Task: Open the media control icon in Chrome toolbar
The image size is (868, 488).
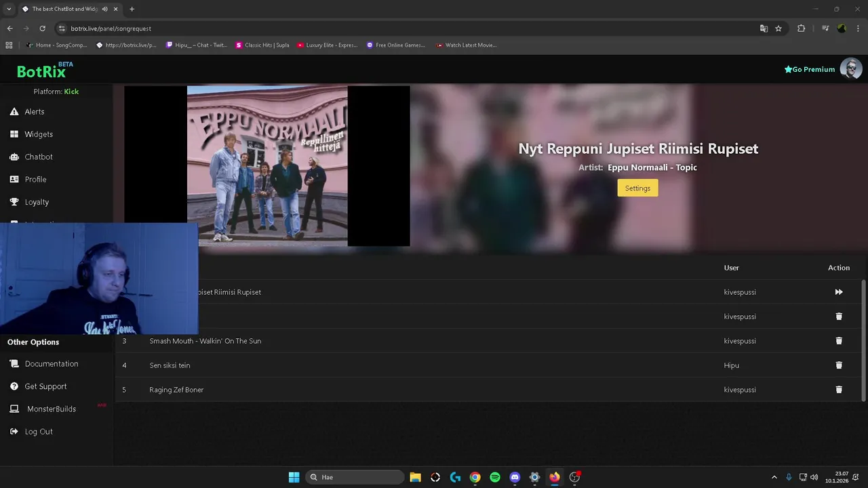Action: (x=825, y=28)
